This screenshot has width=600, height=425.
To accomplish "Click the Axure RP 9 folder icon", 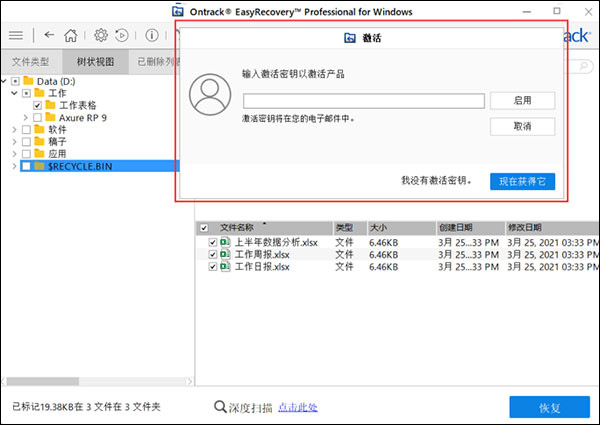I will coord(51,117).
